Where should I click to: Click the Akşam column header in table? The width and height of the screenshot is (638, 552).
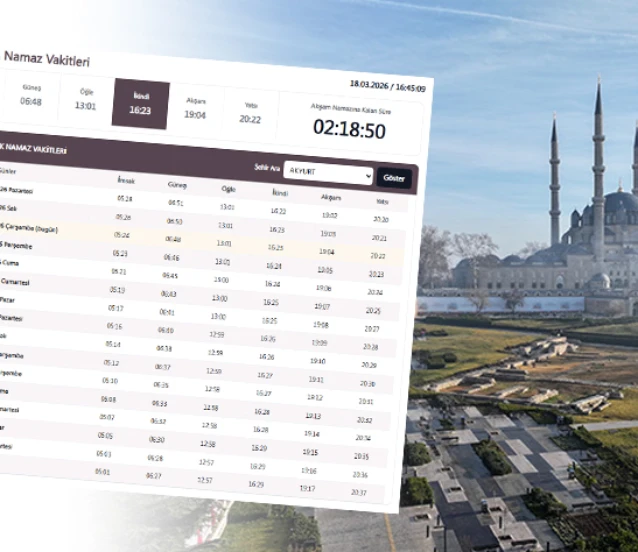click(331, 197)
